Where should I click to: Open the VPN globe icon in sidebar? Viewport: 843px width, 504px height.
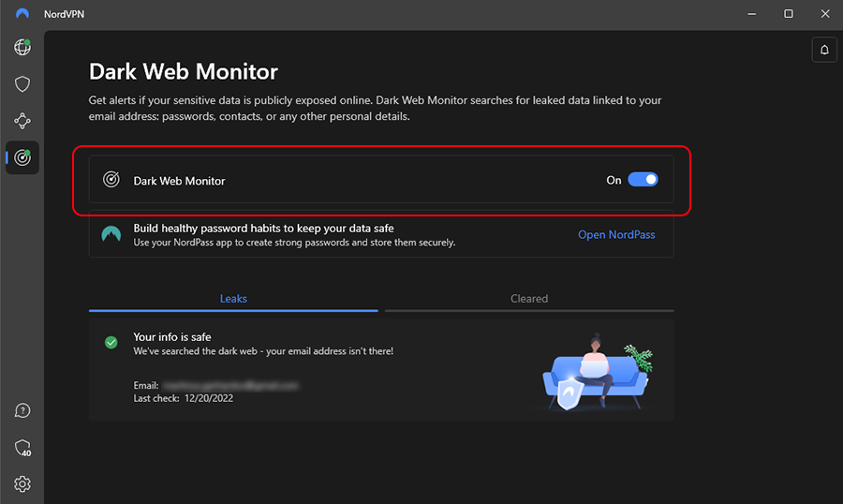point(22,48)
